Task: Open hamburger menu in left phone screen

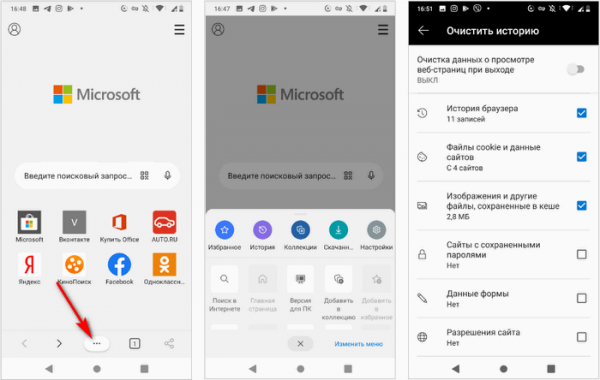Action: pos(179,29)
